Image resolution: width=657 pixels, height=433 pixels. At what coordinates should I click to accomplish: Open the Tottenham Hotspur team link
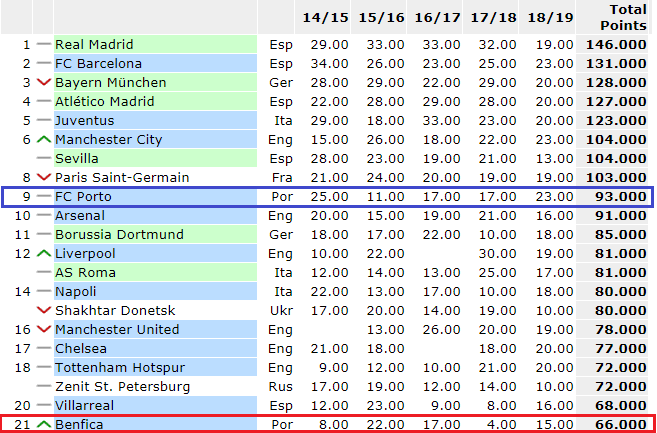coord(117,367)
